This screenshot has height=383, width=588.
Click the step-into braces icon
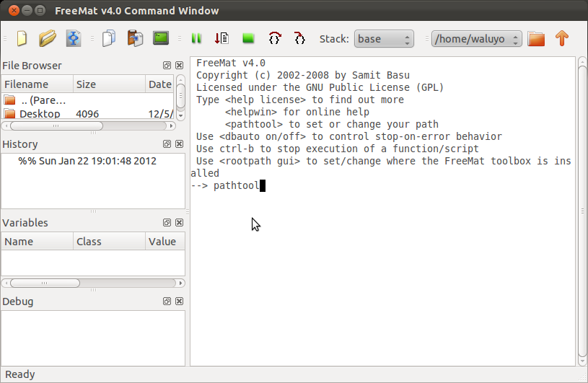coord(299,38)
